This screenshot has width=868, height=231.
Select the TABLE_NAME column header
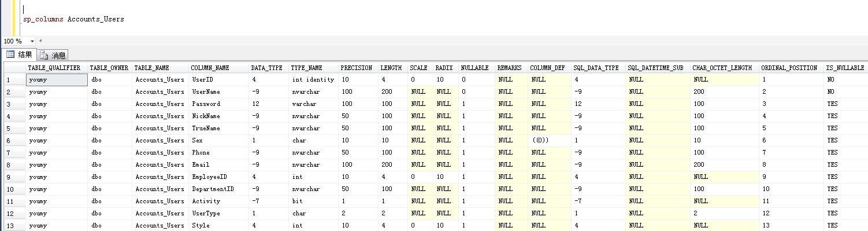[x=160, y=68]
